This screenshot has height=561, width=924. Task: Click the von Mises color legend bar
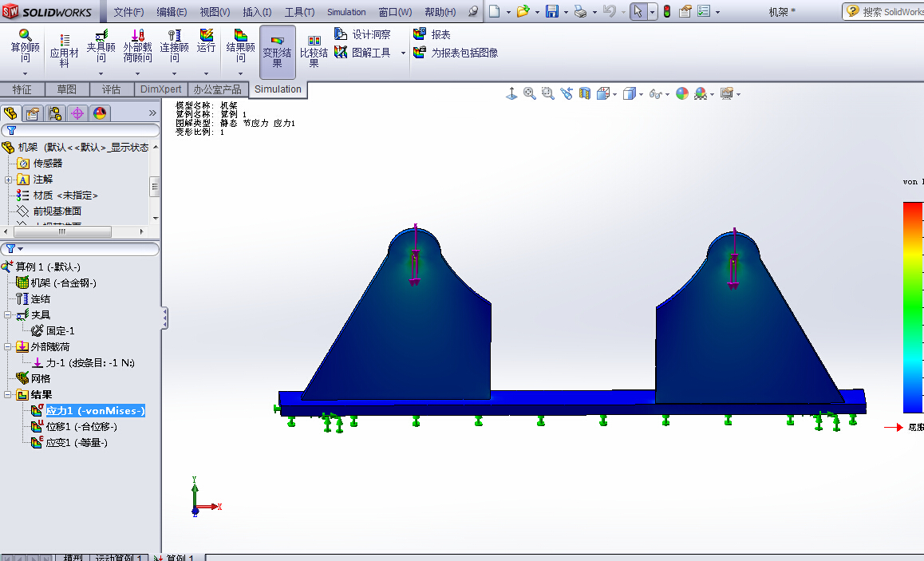[x=914, y=307]
